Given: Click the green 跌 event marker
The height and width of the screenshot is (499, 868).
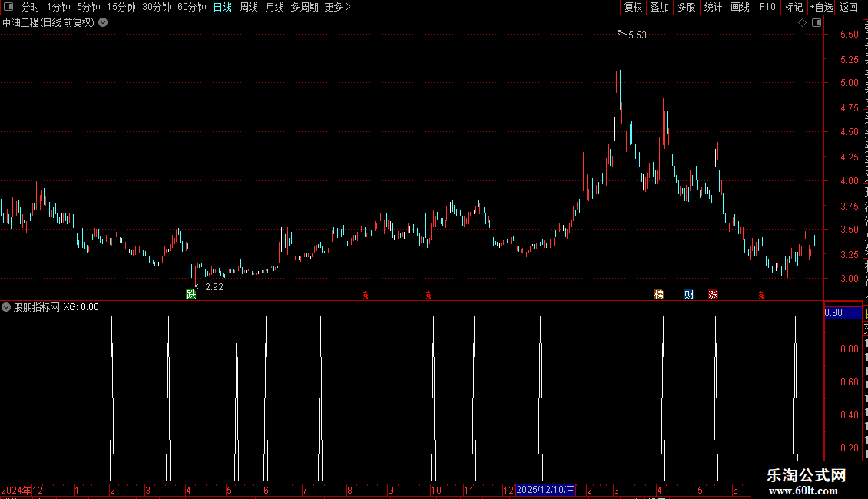Looking at the screenshot, I should (191, 294).
